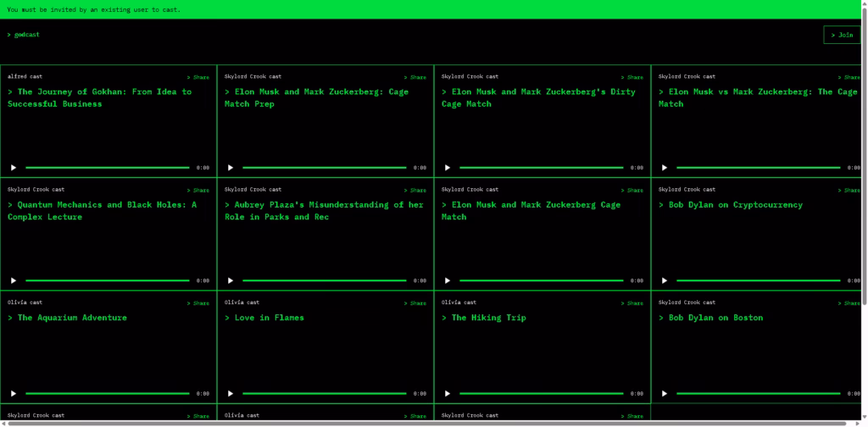Open Dirty Cage Match title link

pos(538,98)
